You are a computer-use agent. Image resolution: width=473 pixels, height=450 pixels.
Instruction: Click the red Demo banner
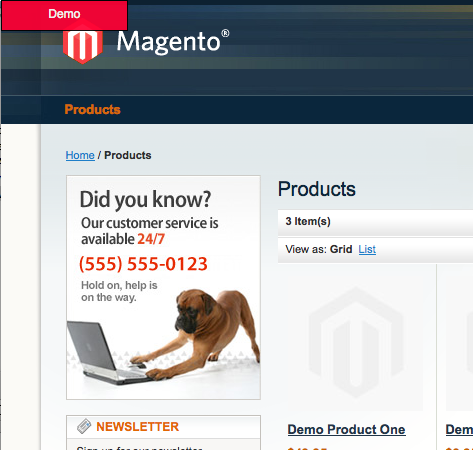[x=64, y=15]
